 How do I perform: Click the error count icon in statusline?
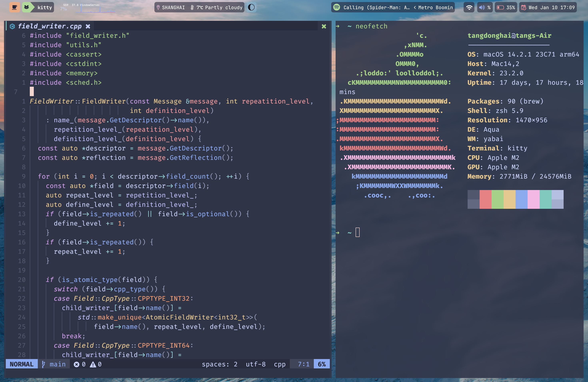tap(76, 364)
